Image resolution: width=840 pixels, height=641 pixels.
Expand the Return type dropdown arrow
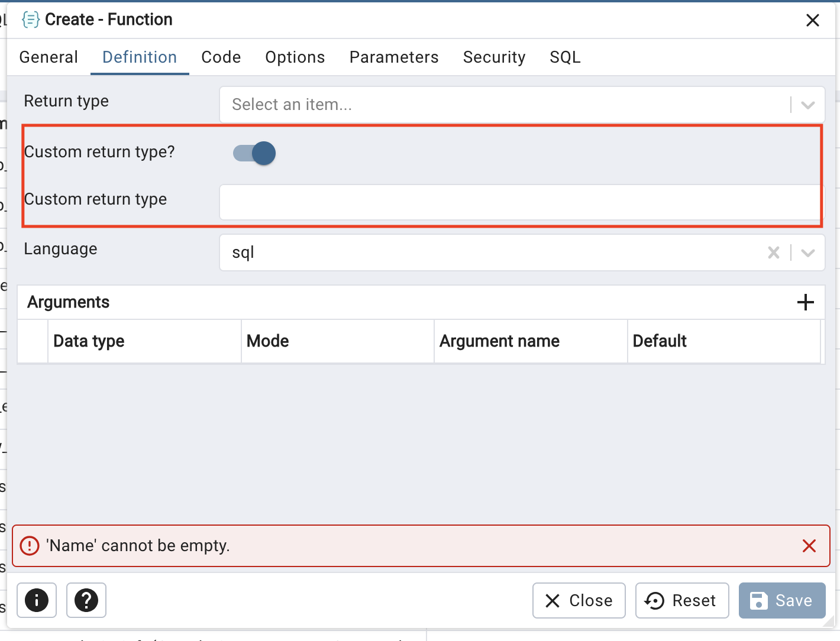pyautogui.click(x=807, y=105)
